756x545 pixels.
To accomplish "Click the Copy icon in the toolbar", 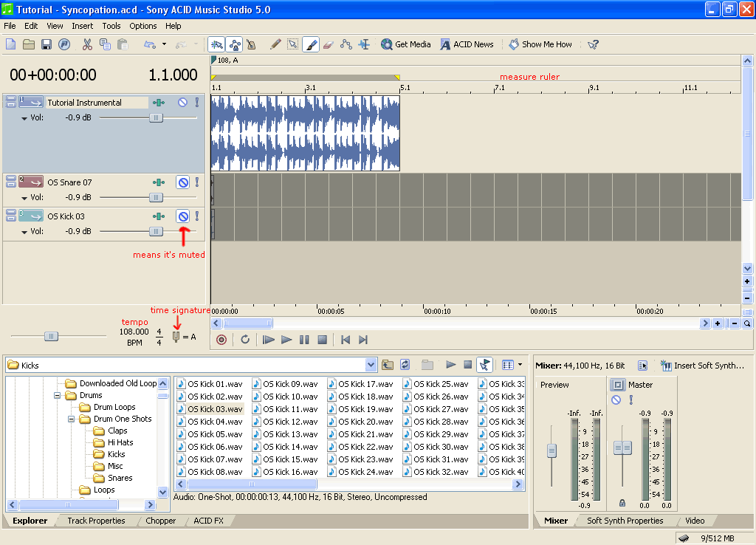I will pyautogui.click(x=105, y=44).
